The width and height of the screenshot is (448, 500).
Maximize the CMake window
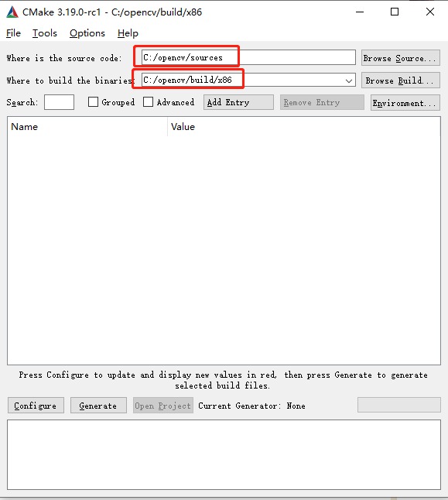(395, 12)
